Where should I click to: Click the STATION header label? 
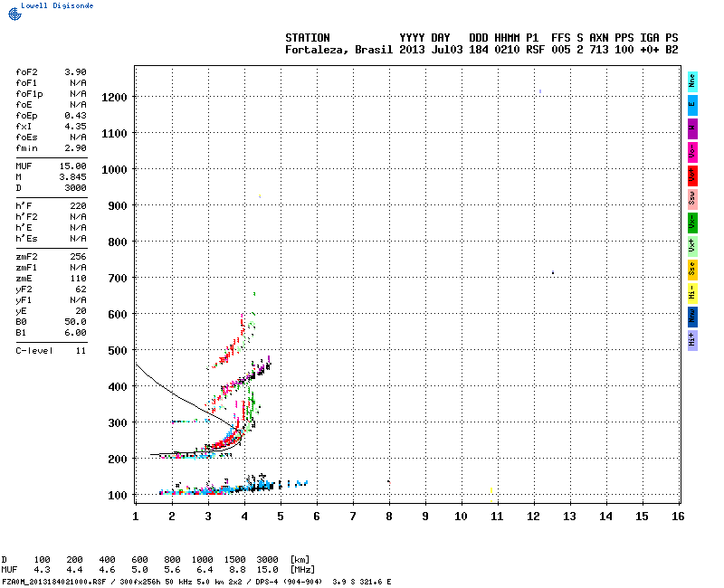(308, 38)
